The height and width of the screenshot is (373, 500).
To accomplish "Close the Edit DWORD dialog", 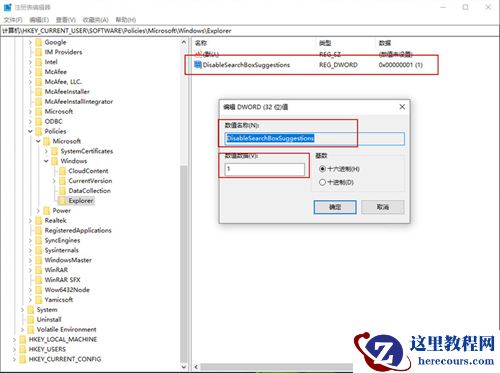I will coord(402,107).
